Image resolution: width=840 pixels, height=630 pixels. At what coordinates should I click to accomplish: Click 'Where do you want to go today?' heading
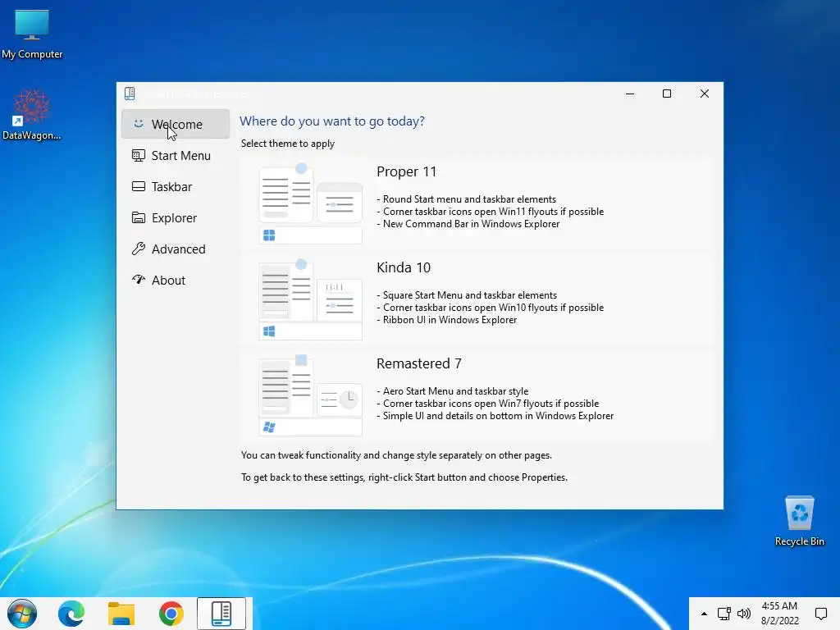pos(332,121)
